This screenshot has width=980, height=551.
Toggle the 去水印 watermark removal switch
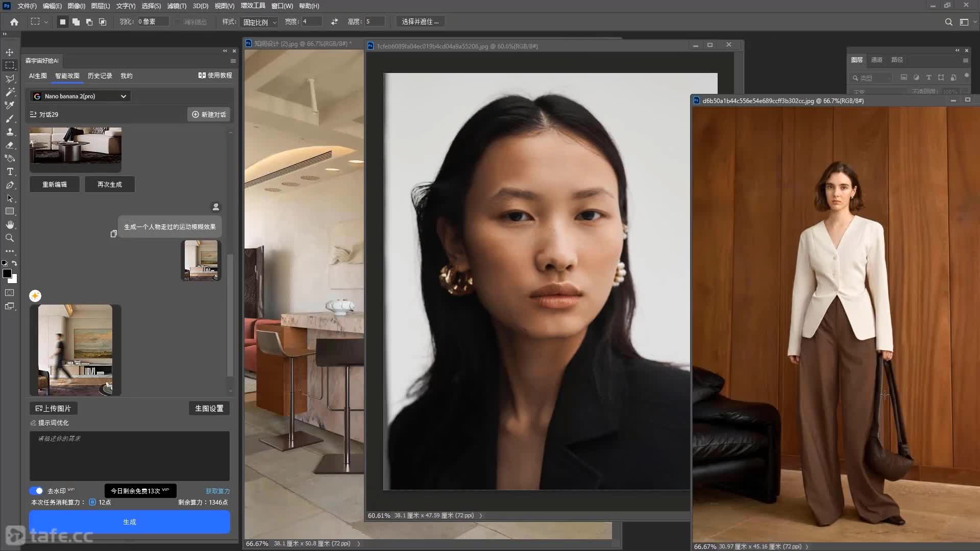coord(36,491)
